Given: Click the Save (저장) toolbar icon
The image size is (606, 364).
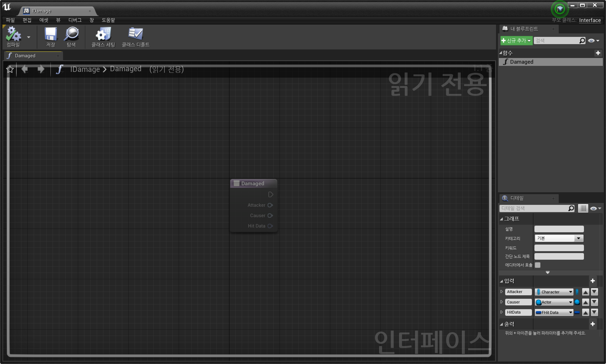Looking at the screenshot, I should (50, 35).
